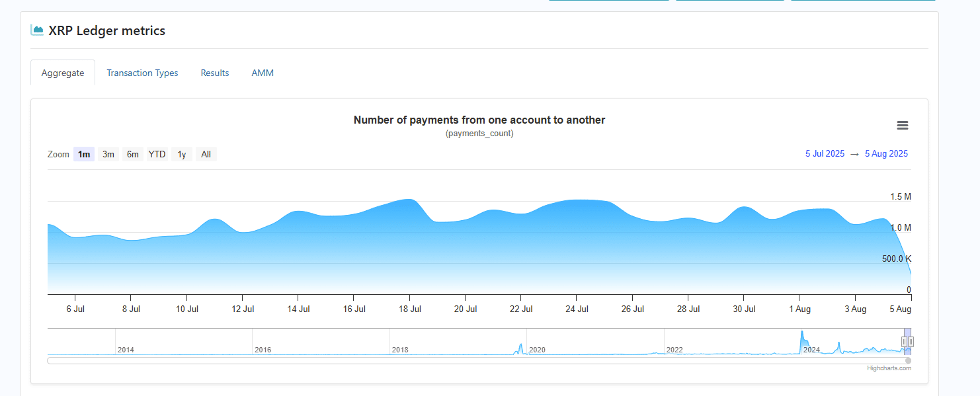The width and height of the screenshot is (980, 396).
Task: Click the 2018 label in navigator
Action: tap(400, 350)
